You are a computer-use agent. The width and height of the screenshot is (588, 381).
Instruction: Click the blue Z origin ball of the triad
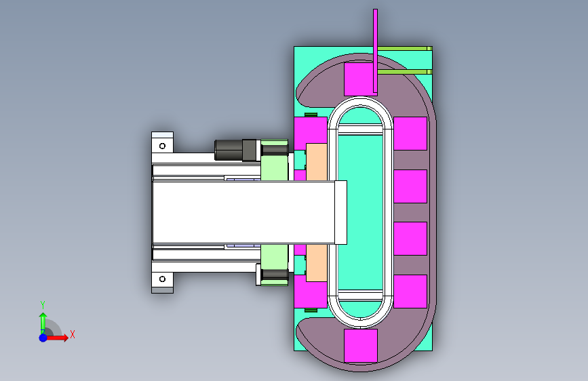point(43,338)
